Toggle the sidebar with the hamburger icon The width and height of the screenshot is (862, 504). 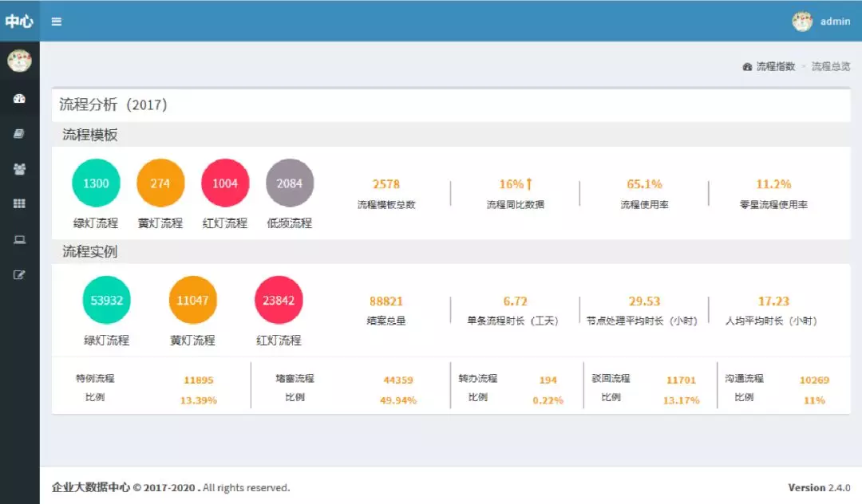(57, 22)
